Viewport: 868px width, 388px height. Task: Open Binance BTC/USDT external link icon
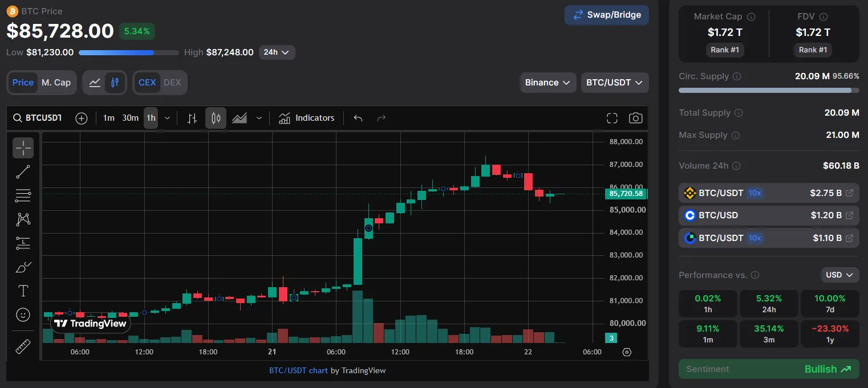pyautogui.click(x=849, y=193)
